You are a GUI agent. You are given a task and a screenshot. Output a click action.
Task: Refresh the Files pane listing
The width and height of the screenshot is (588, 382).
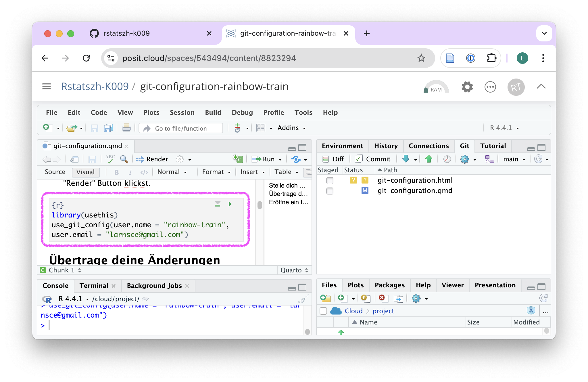[543, 298]
